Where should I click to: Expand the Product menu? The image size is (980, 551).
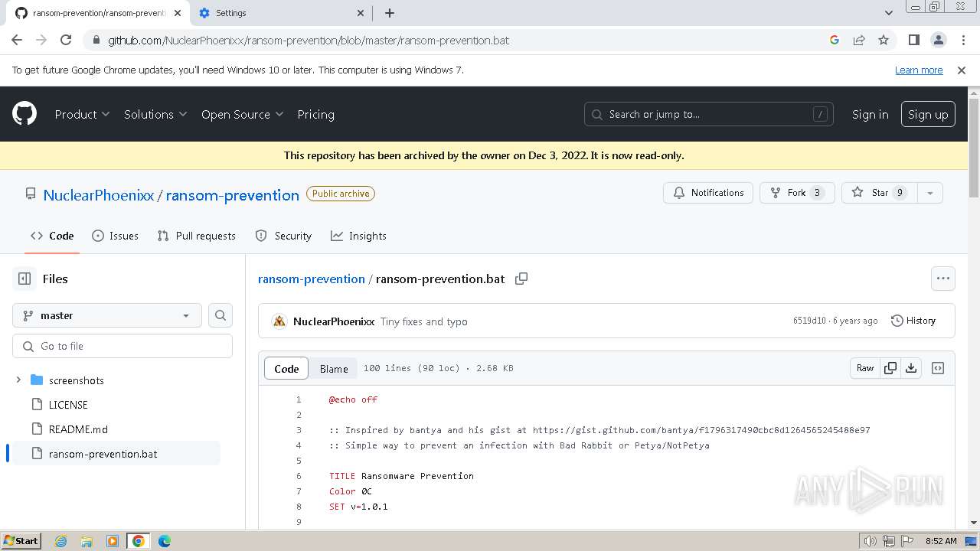82,114
